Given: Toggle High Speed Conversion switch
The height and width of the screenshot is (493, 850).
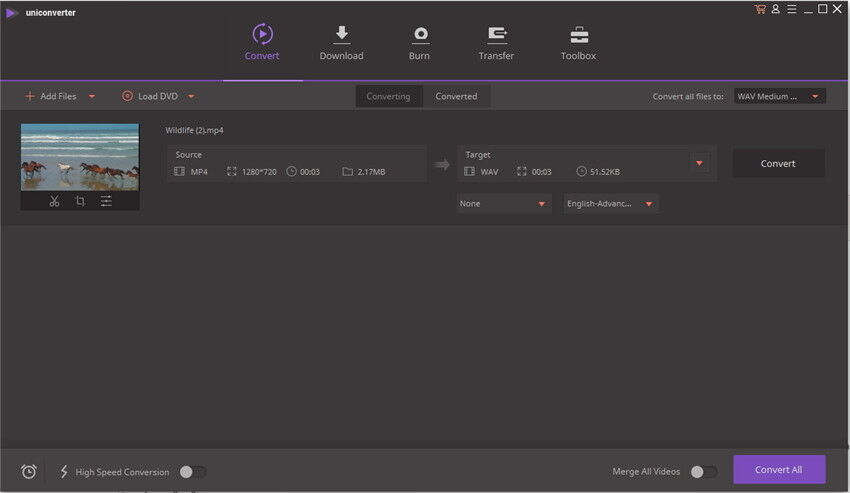Looking at the screenshot, I should [x=192, y=471].
